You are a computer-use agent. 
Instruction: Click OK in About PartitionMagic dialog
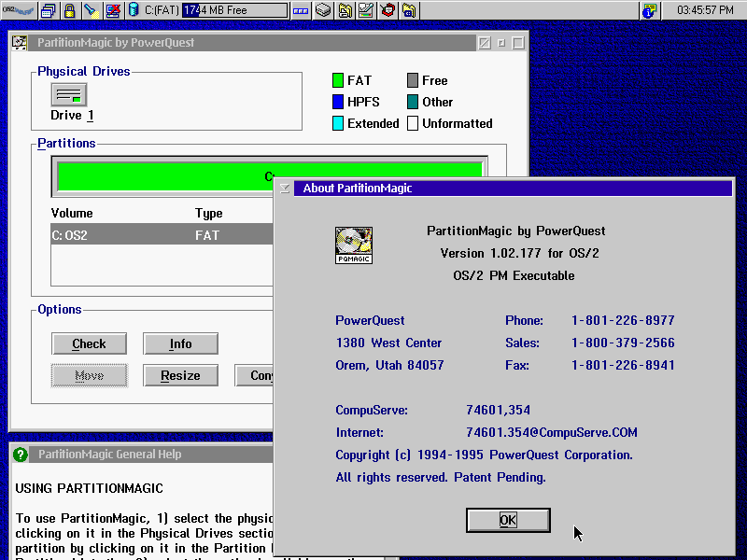coord(508,520)
